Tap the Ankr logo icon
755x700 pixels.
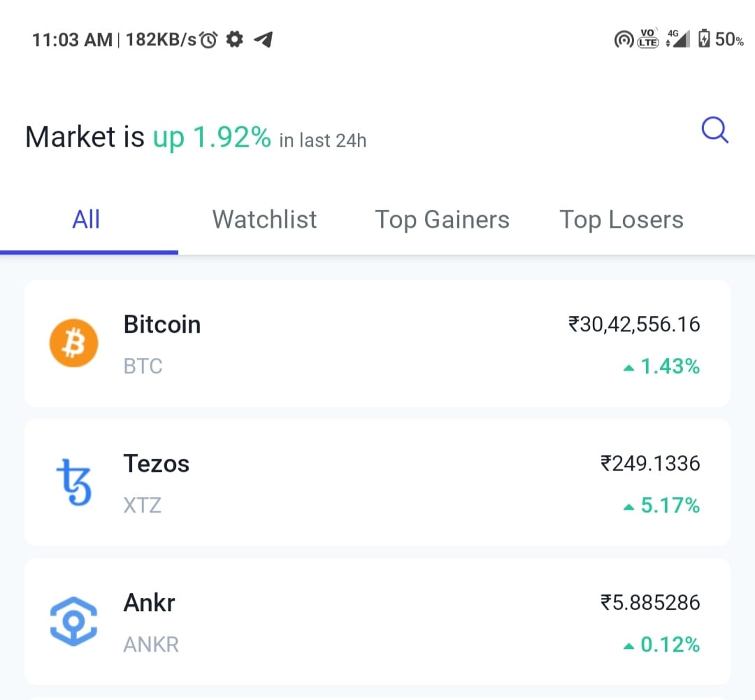(73, 622)
